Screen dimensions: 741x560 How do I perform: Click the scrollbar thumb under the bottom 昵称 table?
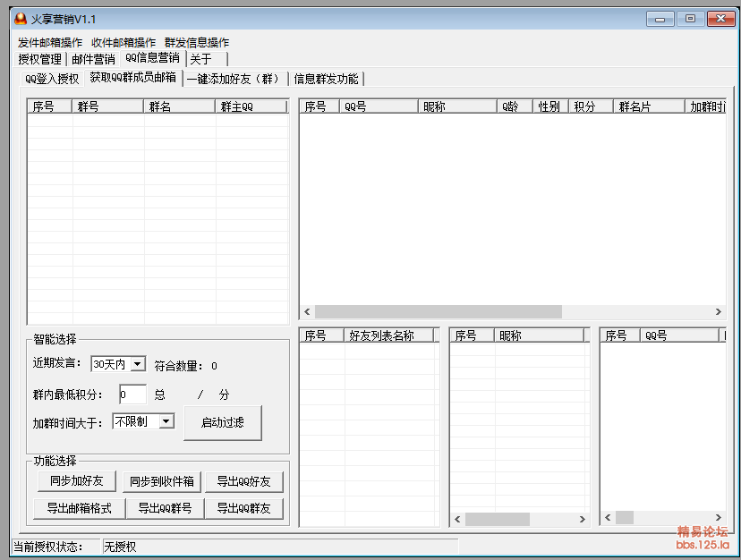pos(498,519)
